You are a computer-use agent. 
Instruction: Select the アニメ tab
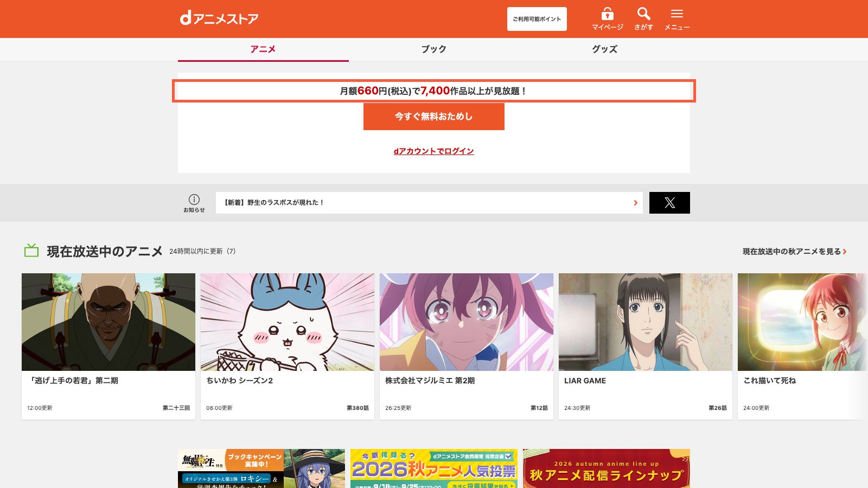click(x=263, y=49)
